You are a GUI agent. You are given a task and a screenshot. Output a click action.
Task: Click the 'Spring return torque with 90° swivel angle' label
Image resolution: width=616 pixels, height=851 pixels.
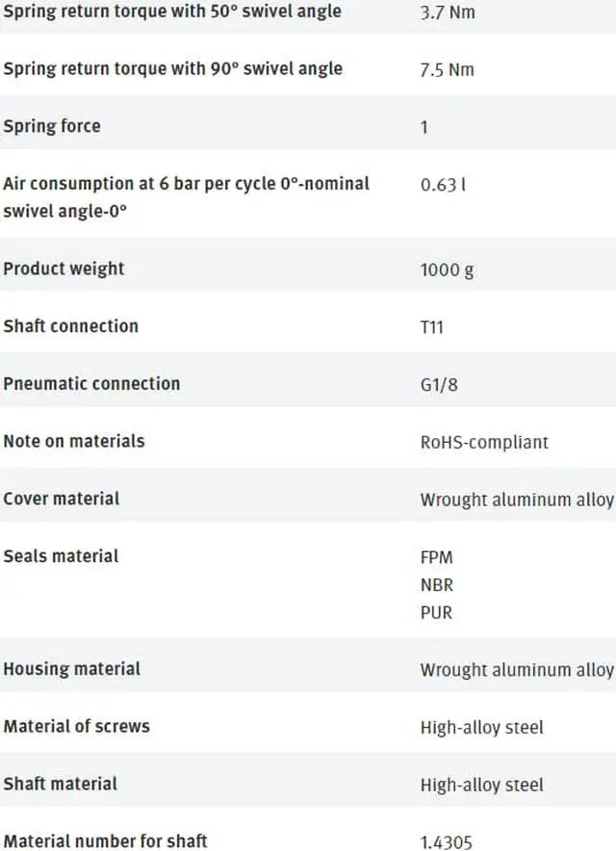172,69
